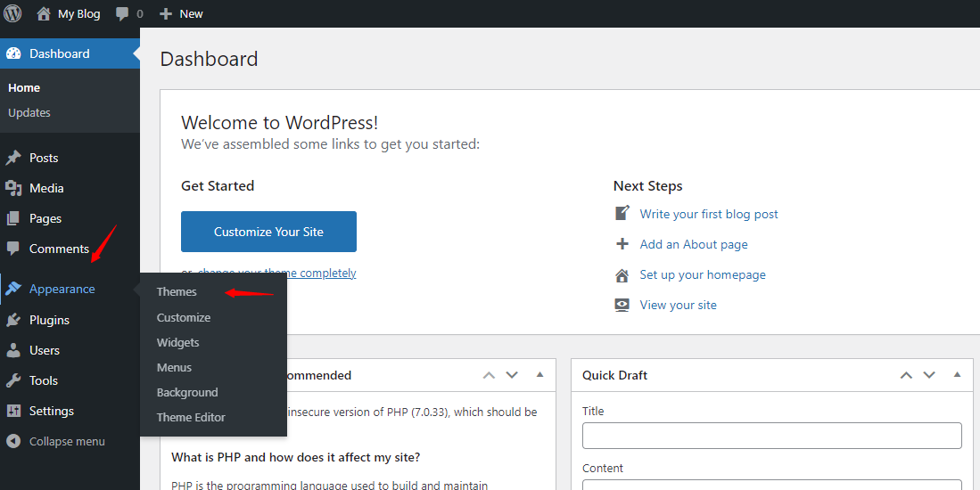Toggle the PHP update panel triangle

[539, 375]
